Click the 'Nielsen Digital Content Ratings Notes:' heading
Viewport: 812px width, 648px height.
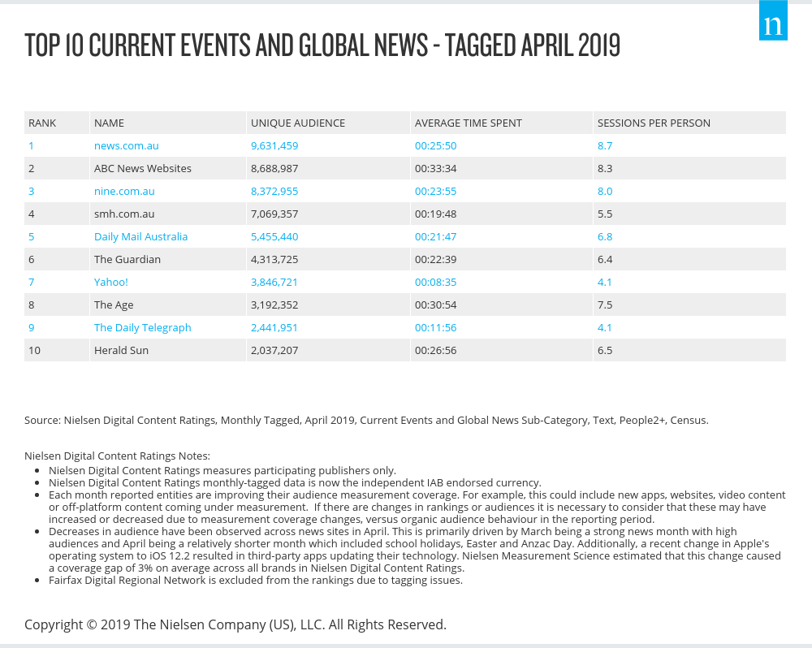coord(117,456)
